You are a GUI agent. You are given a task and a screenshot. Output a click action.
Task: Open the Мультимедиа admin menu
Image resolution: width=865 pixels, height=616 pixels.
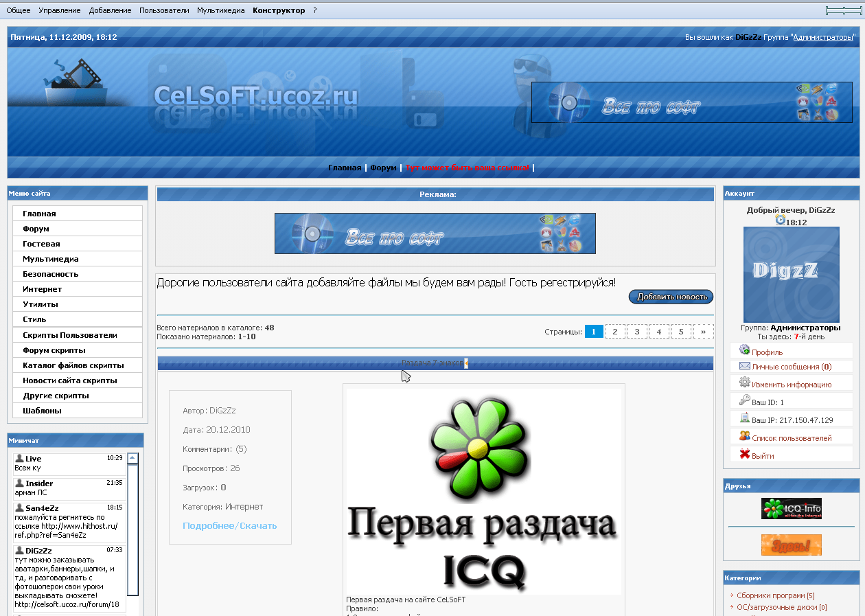point(220,10)
